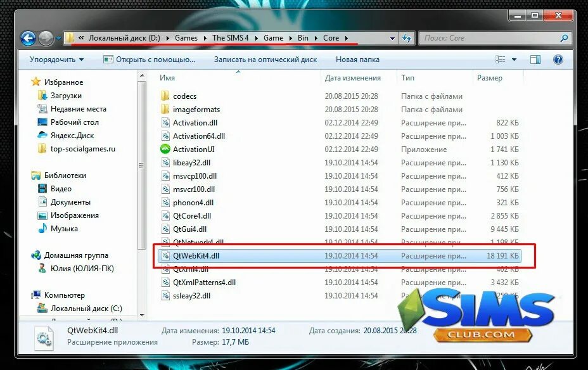Select the imageformats folder icon
Image resolution: width=588 pixels, height=370 pixels.
tap(165, 110)
